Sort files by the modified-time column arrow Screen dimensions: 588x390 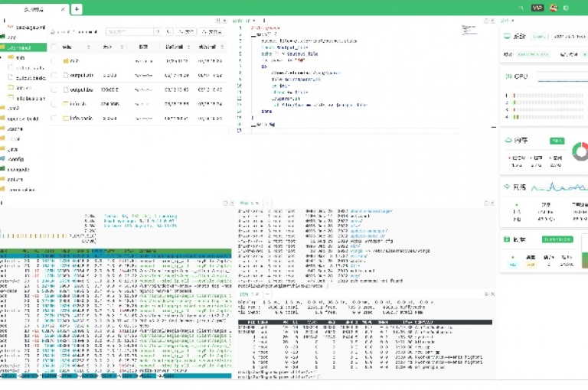point(222,47)
